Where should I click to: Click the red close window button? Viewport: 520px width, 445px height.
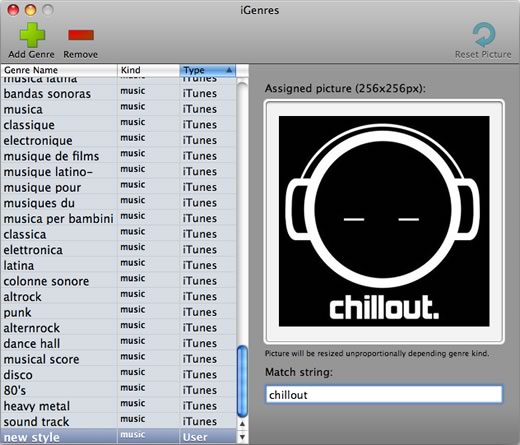(x=13, y=10)
